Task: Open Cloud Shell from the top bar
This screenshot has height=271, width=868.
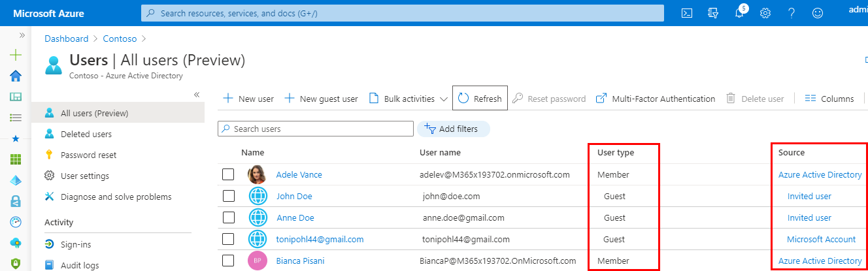Action: [687, 13]
